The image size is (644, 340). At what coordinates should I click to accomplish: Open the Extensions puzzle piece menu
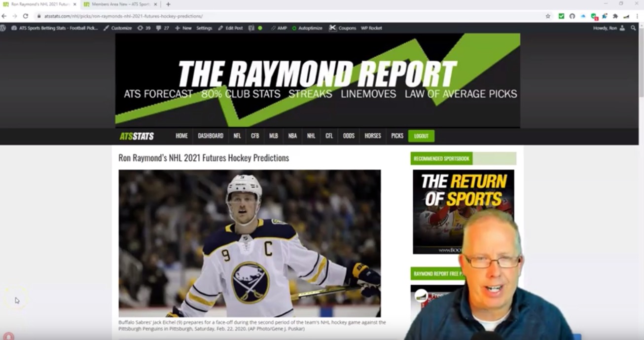pyautogui.click(x=615, y=16)
